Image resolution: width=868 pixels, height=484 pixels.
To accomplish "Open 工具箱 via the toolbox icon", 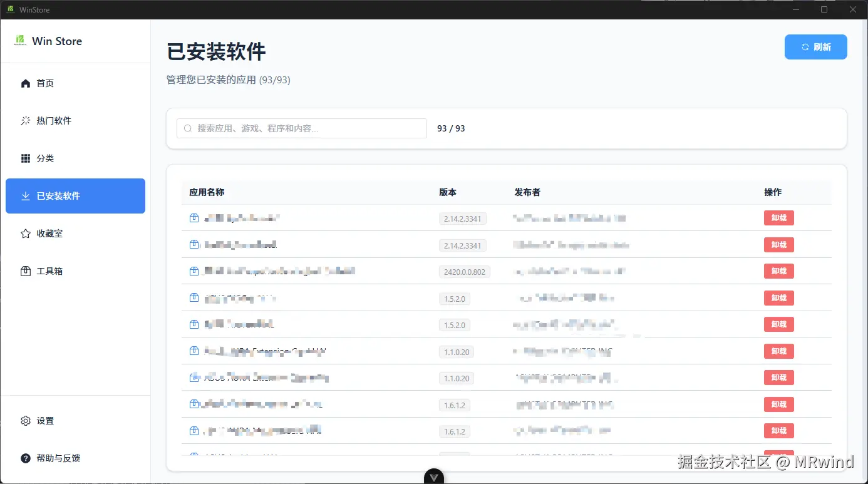I will 25,270.
